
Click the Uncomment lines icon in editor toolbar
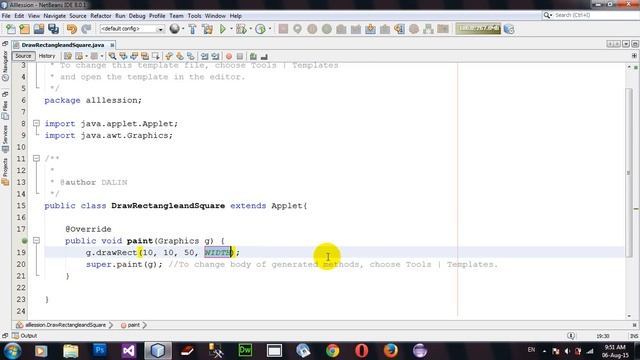coord(264,56)
